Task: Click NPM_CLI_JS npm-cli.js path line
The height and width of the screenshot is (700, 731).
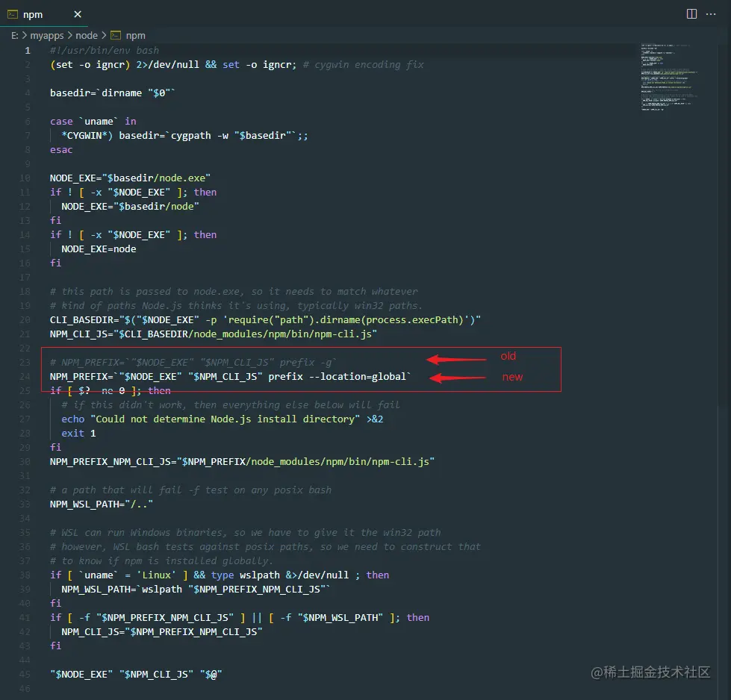Action: click(x=214, y=334)
